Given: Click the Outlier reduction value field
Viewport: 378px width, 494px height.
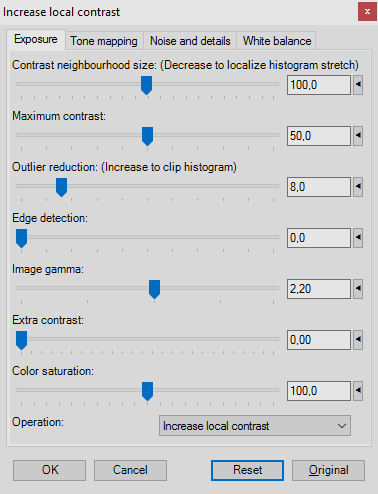Looking at the screenshot, I should (x=319, y=187).
